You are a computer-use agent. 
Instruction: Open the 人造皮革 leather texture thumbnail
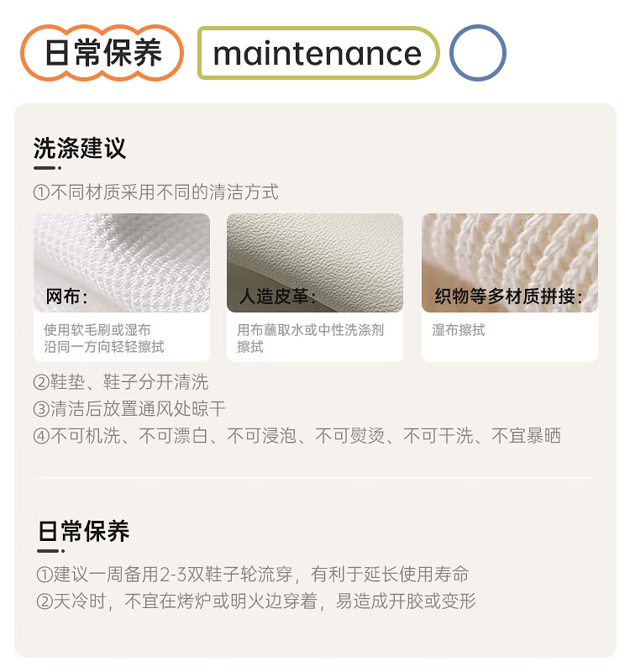(315, 263)
